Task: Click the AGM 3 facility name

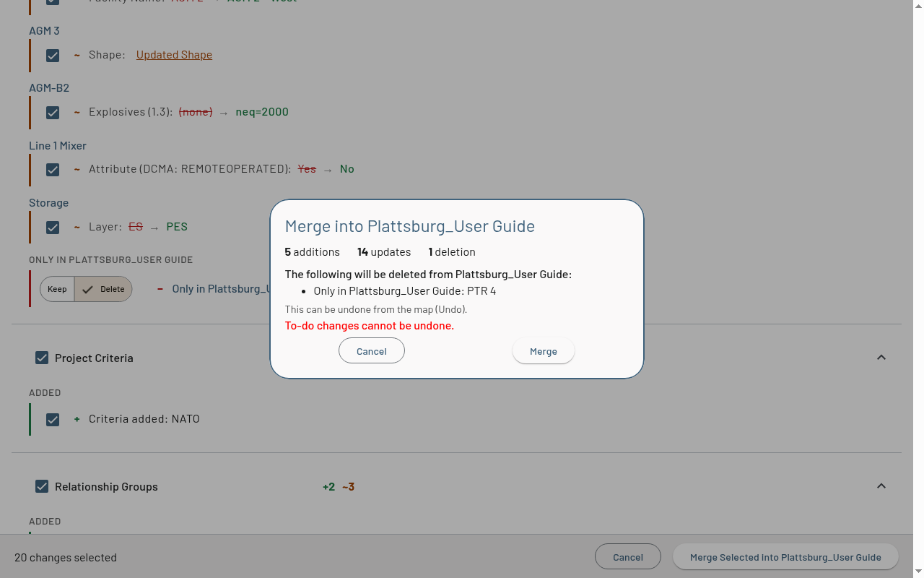Action: tap(44, 31)
